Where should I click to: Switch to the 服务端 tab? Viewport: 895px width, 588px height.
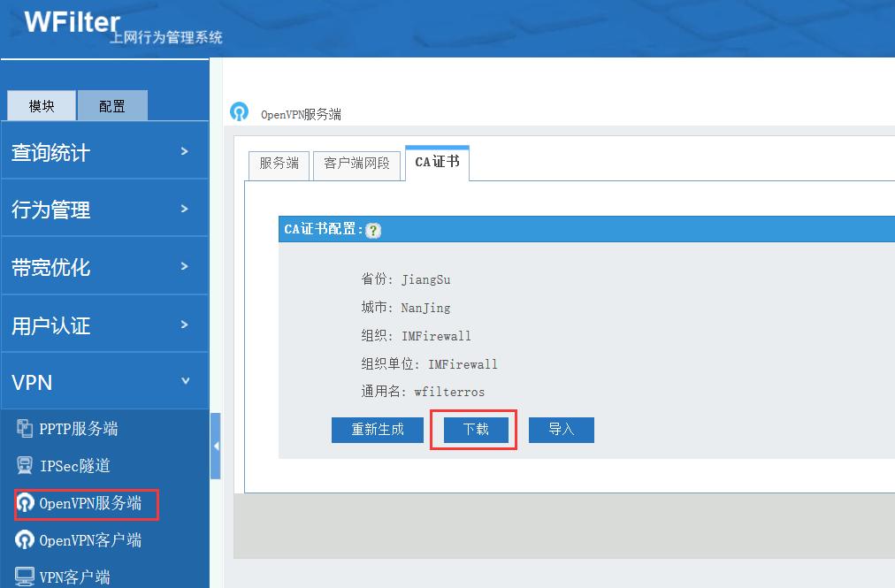(x=279, y=164)
